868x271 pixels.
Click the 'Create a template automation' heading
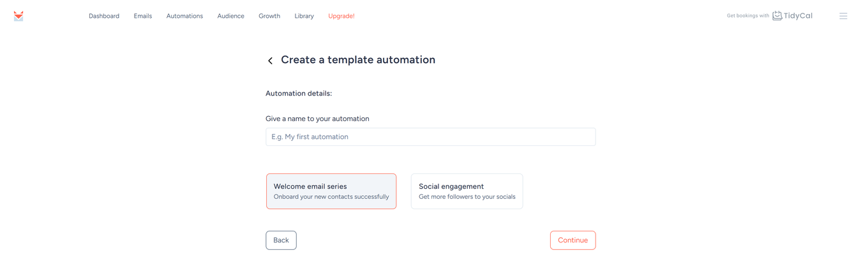tap(358, 60)
